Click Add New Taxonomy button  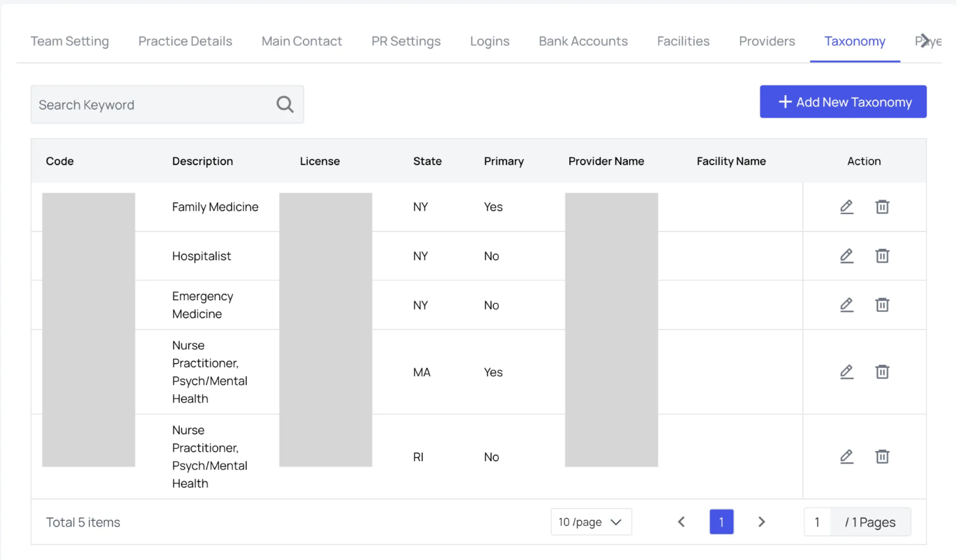[x=843, y=102]
